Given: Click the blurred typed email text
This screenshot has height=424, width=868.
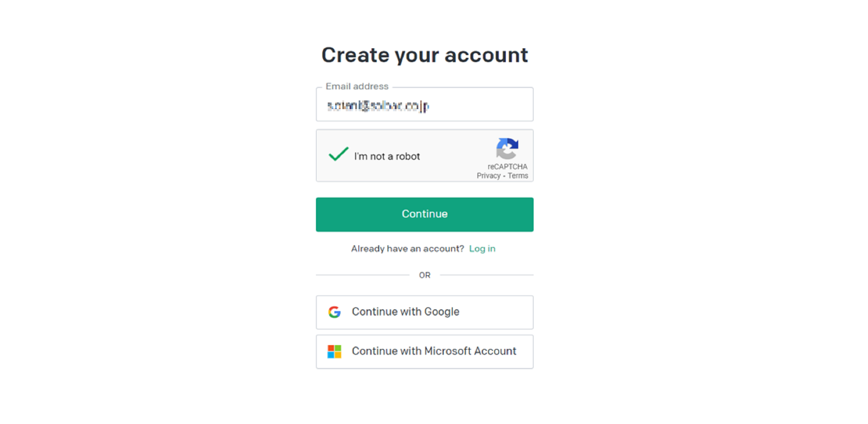Looking at the screenshot, I should pos(378,106).
